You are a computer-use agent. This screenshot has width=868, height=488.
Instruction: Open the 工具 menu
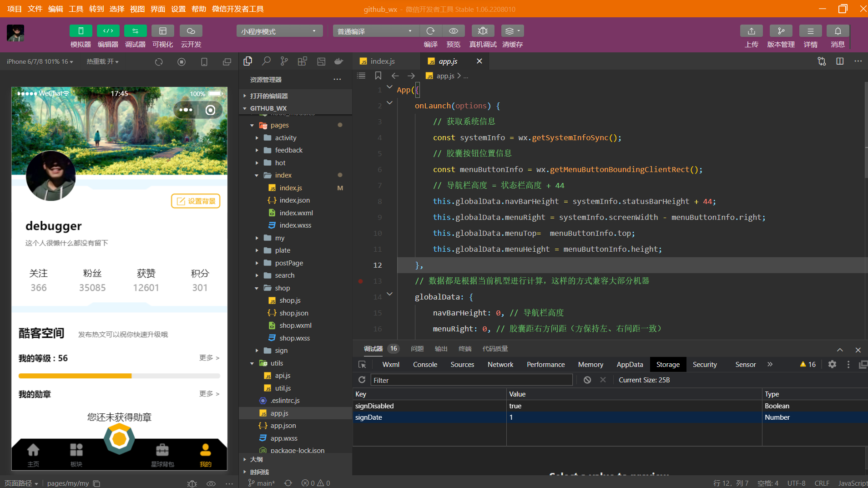click(76, 9)
